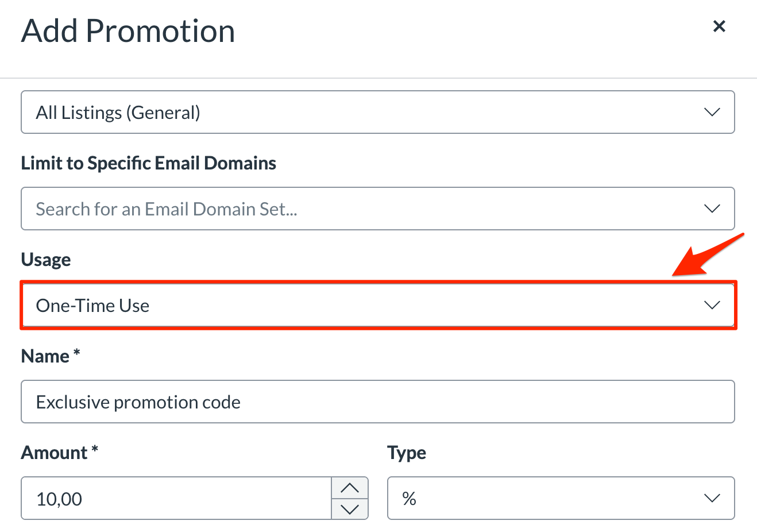Screen dimensions: 757x532
Task: Click the chevron on the Email Domain Set field
Action: pos(712,209)
